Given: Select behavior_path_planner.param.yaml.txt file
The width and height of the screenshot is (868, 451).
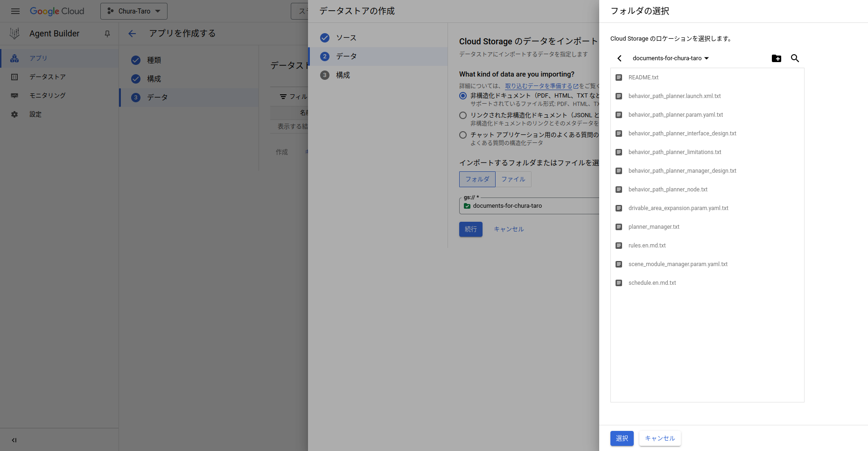Looking at the screenshot, I should [707, 115].
